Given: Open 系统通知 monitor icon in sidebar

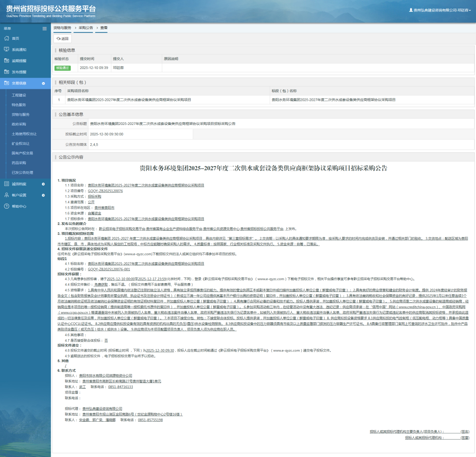Looking at the screenshot, I should pyautogui.click(x=6, y=50).
